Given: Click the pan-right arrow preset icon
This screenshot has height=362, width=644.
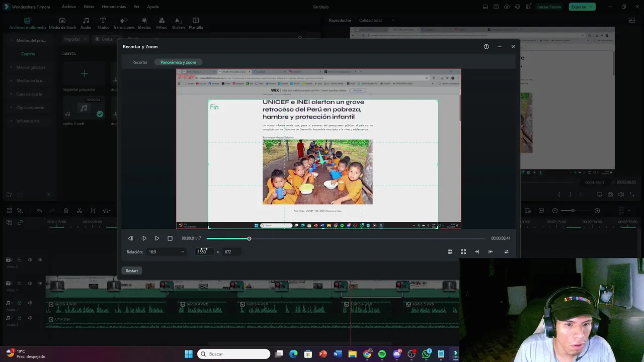Looking at the screenshot, I should 477,252.
